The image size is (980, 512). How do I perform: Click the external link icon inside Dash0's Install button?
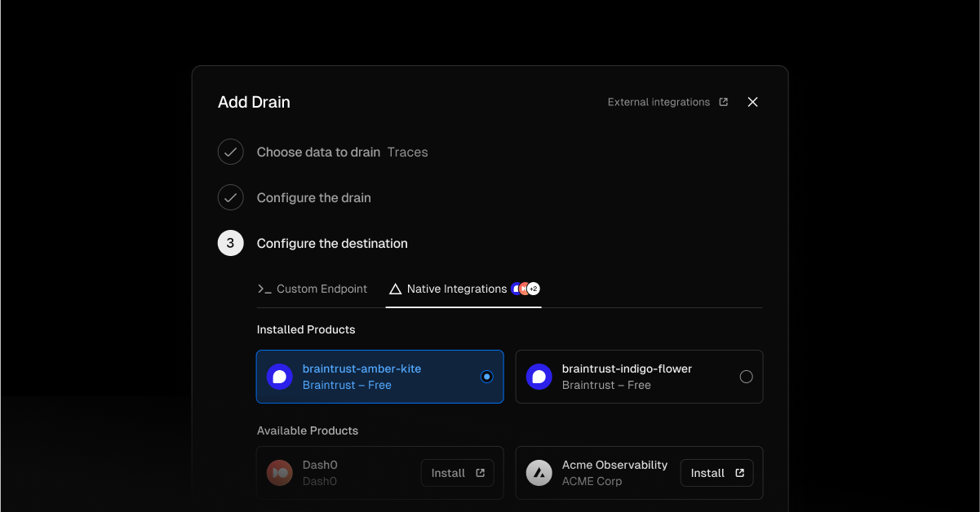coord(479,473)
